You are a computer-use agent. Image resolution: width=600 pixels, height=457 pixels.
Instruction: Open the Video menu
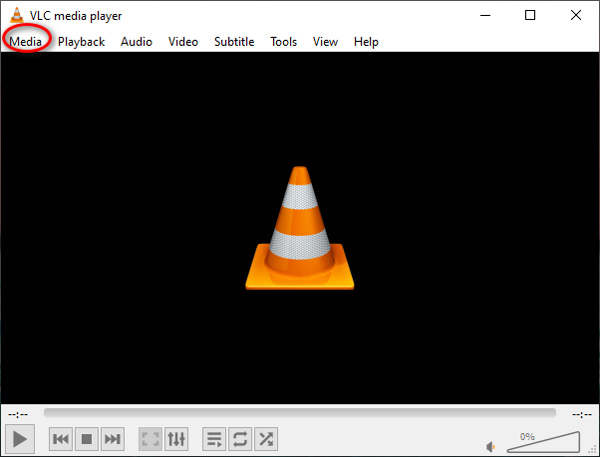coord(183,41)
